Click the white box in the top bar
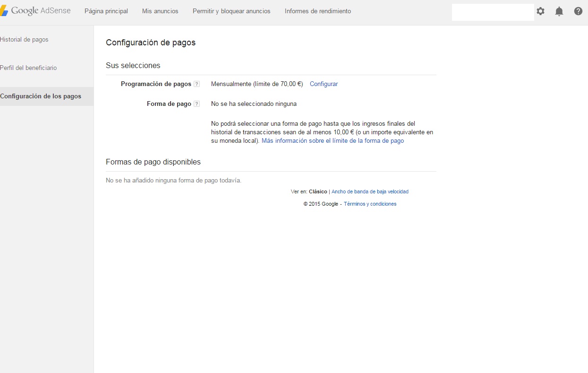The height and width of the screenshot is (373, 588). point(493,12)
